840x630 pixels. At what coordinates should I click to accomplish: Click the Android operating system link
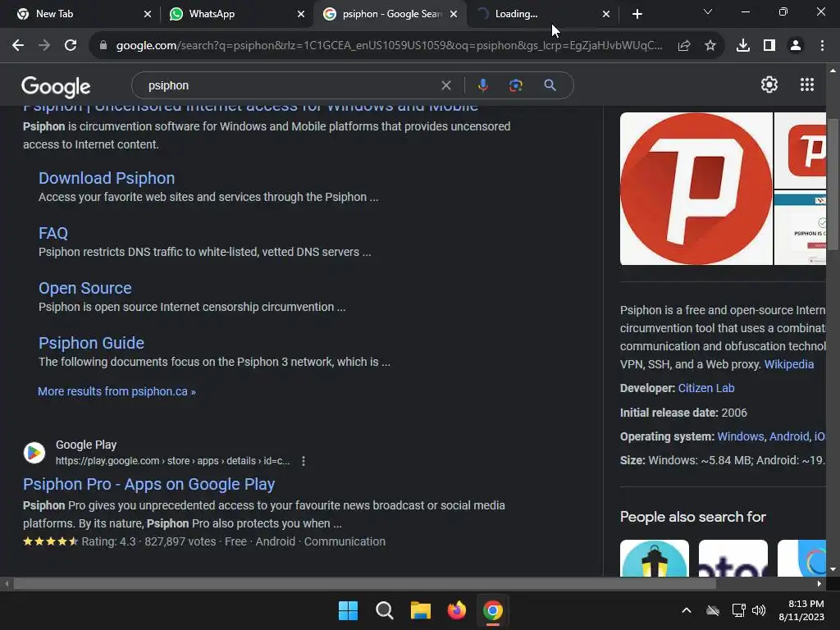coord(789,436)
